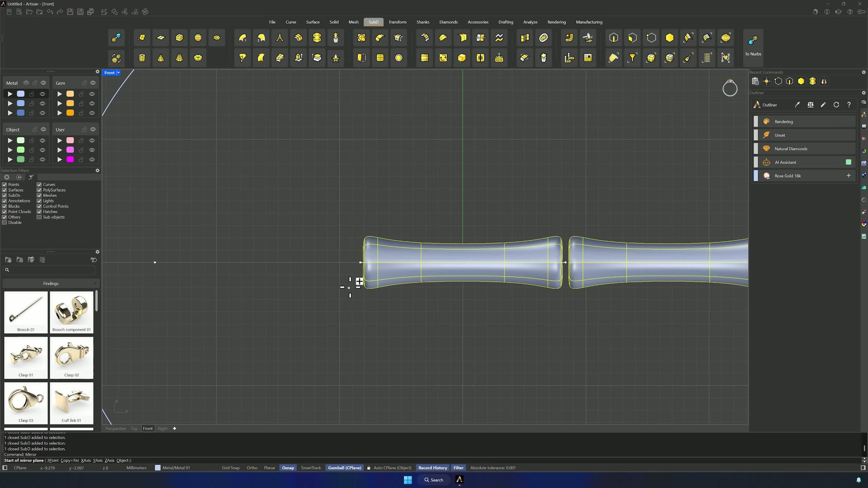Uncheck the Meshes selection filter
This screenshot has width=868, height=488.
tap(39, 195)
